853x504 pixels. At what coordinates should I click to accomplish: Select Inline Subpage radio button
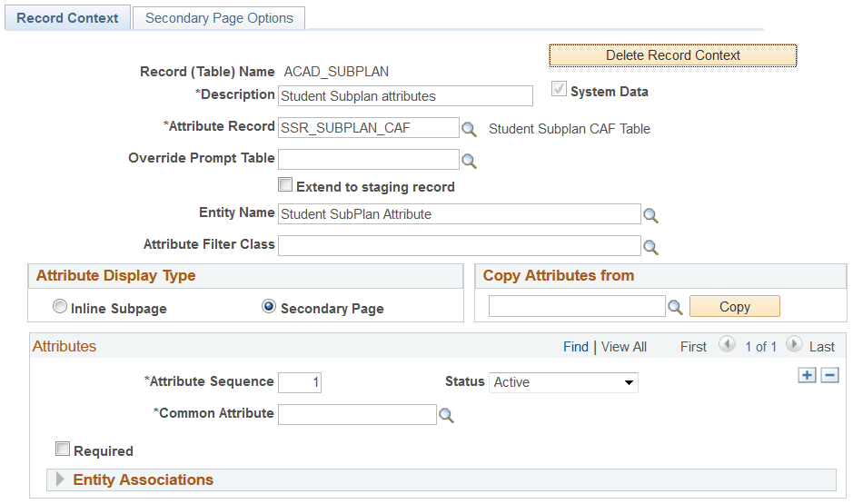coord(61,307)
